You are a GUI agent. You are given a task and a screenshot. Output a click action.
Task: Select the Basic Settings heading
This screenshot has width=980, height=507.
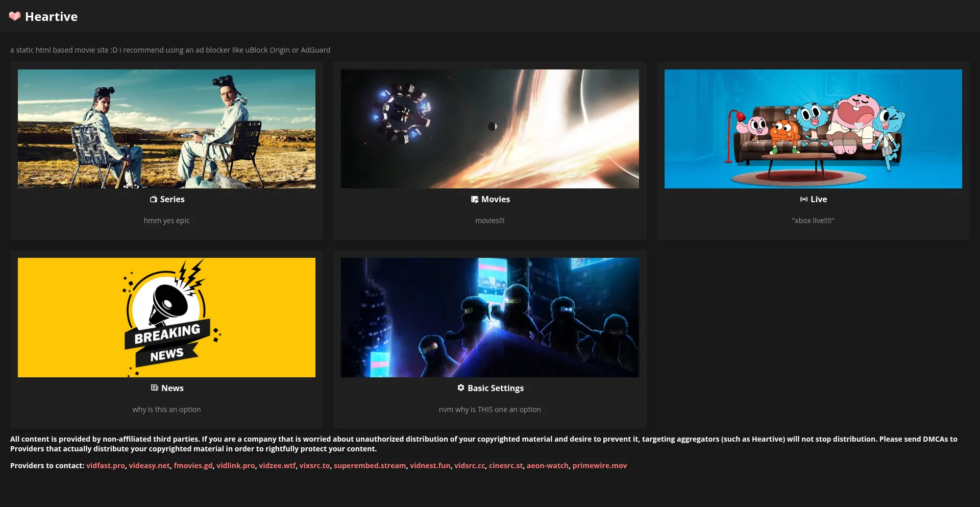click(496, 388)
